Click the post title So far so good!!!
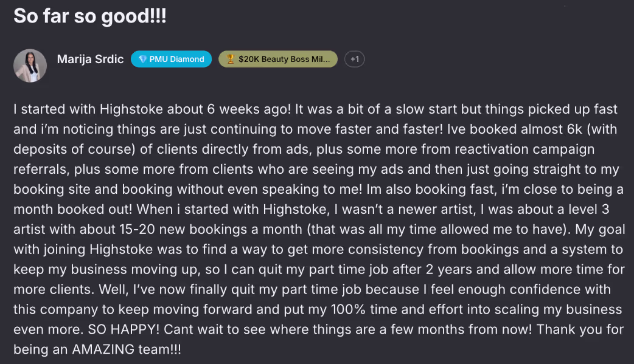Screen dimensions: 634x364 pos(90,16)
